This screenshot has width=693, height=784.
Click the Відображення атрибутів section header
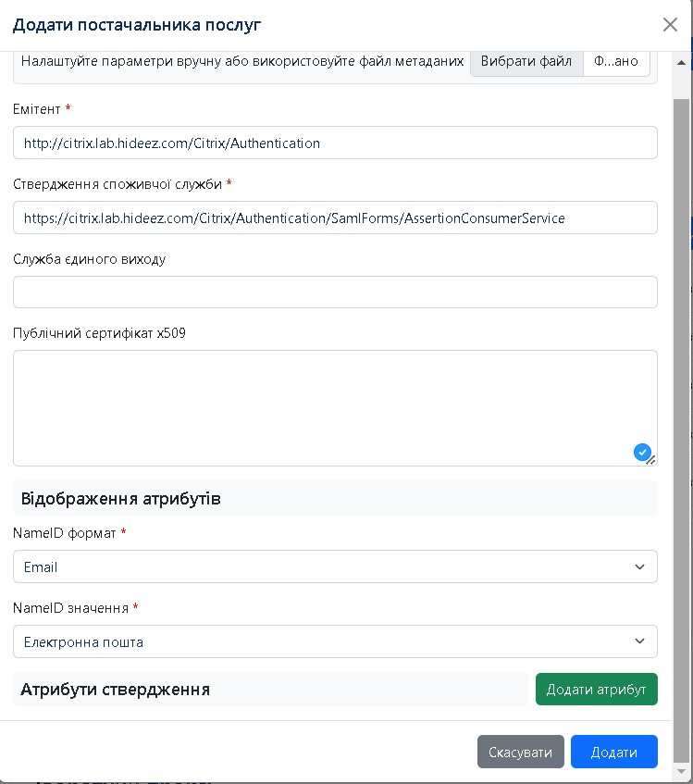(x=120, y=499)
